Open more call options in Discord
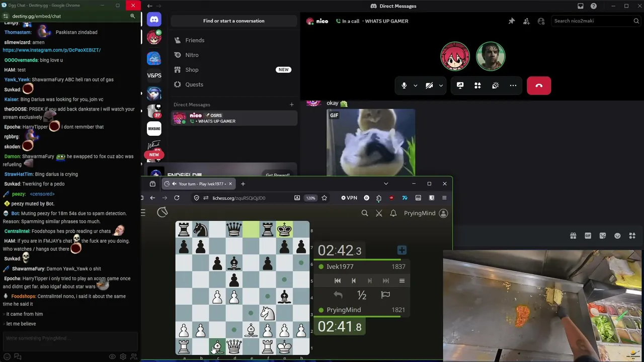The width and height of the screenshot is (644, 362). coord(513,85)
